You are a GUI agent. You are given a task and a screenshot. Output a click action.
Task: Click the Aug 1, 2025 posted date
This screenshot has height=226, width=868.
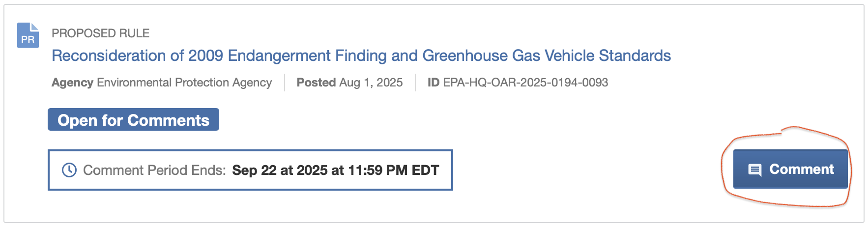pos(371,83)
